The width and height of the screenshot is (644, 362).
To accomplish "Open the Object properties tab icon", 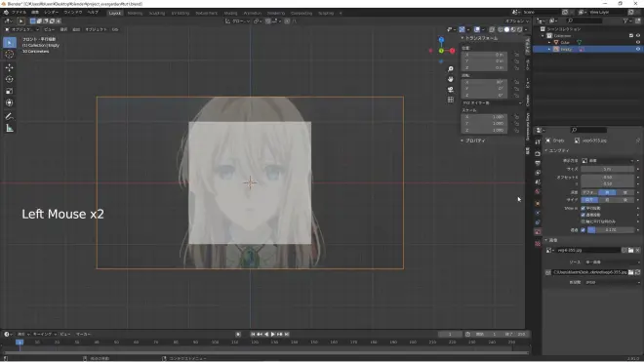I will [538, 203].
